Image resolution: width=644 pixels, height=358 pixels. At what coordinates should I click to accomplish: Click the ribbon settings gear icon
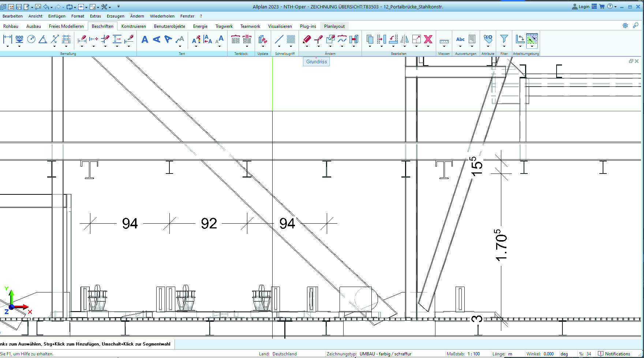coord(625,26)
